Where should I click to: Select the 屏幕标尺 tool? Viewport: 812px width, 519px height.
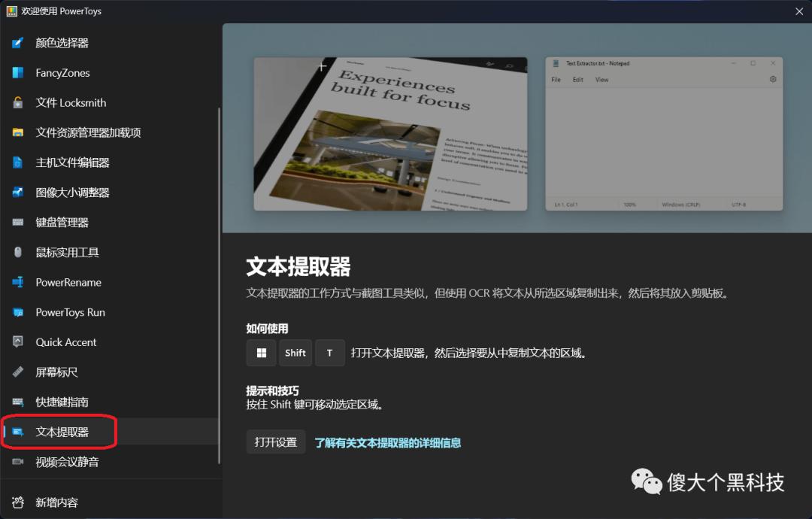pos(56,372)
